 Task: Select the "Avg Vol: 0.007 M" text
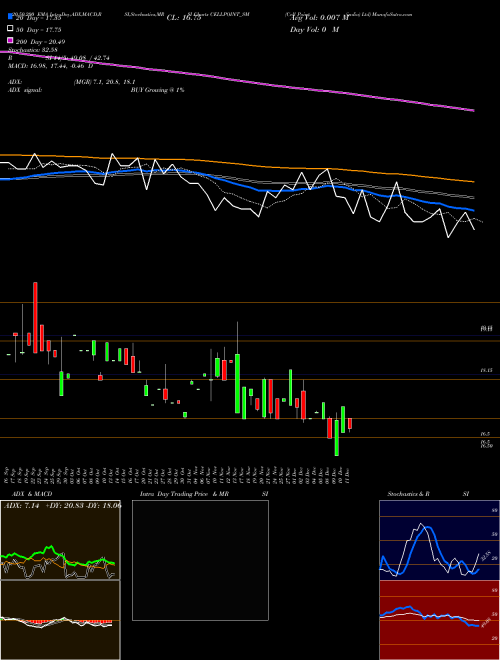pyautogui.click(x=319, y=17)
